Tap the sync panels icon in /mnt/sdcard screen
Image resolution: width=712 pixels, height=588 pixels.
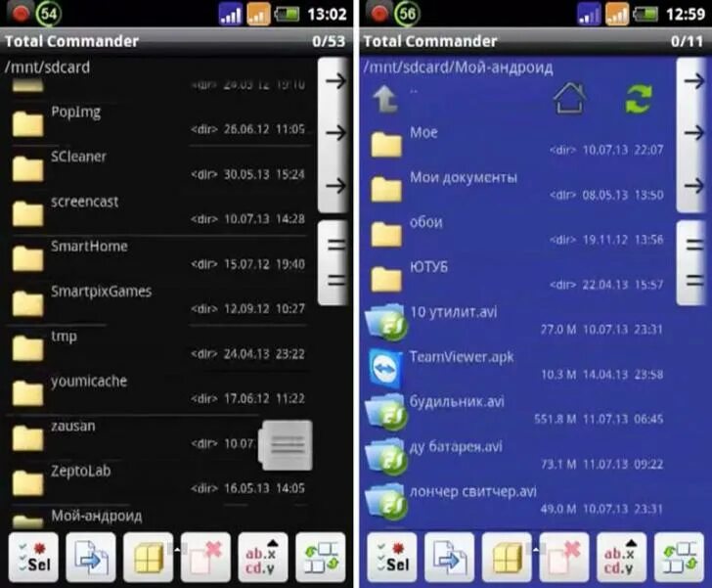click(321, 557)
